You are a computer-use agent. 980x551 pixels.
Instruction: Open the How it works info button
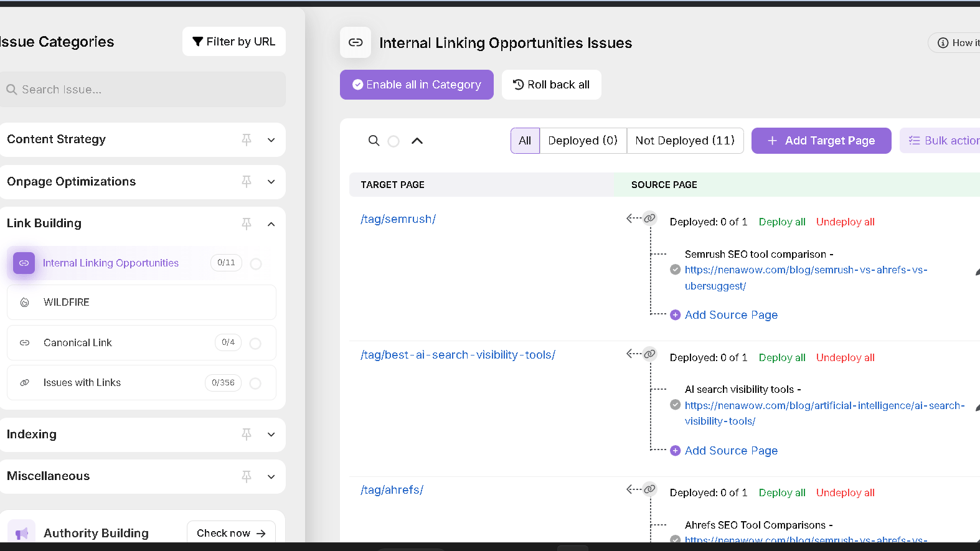[x=954, y=42]
